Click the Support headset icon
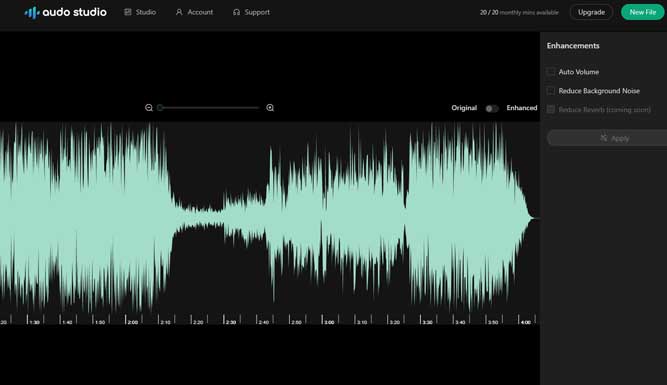The width and height of the screenshot is (667, 385). [237, 12]
